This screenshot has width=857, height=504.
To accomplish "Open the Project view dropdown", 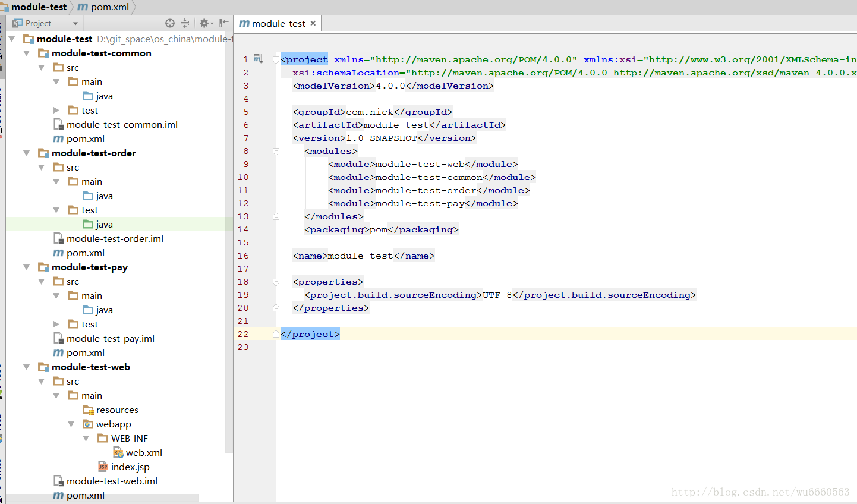I will click(x=75, y=24).
